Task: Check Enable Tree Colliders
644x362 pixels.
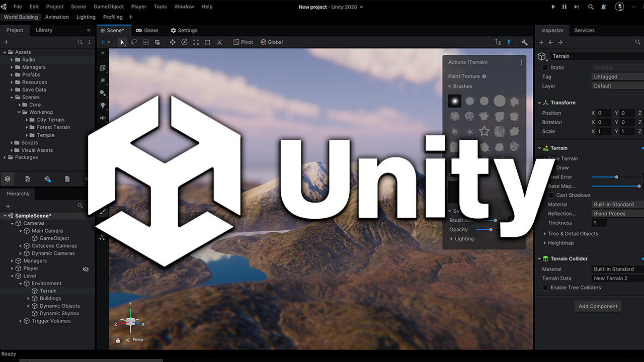Action: coord(545,288)
